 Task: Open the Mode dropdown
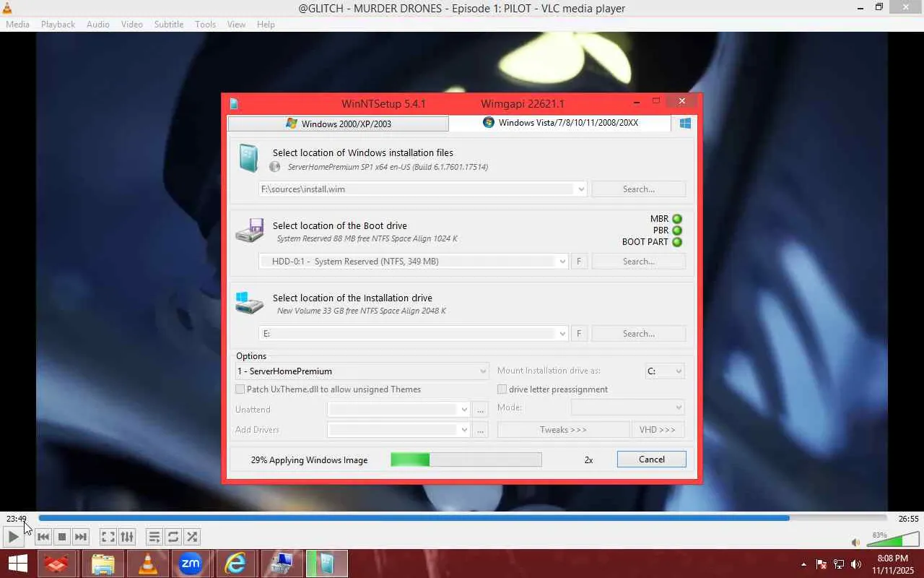pyautogui.click(x=627, y=407)
